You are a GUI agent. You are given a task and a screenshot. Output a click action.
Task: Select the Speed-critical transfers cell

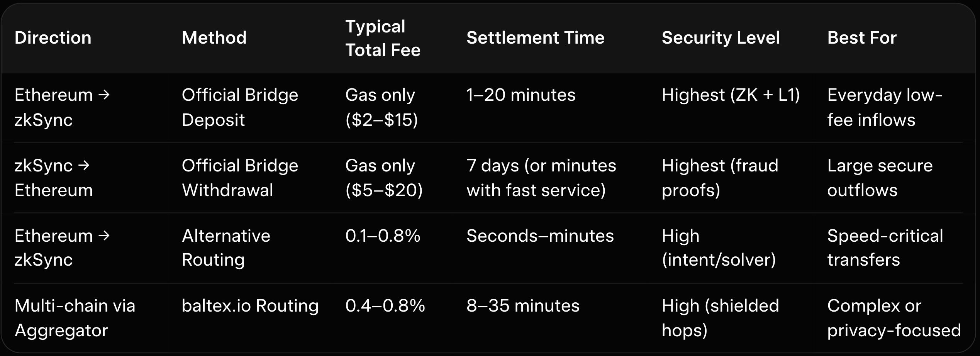pyautogui.click(x=885, y=248)
